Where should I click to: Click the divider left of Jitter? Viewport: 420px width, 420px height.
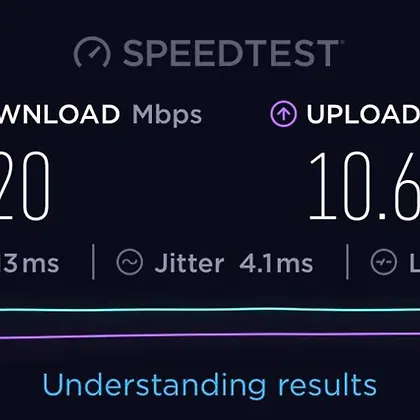(x=93, y=262)
